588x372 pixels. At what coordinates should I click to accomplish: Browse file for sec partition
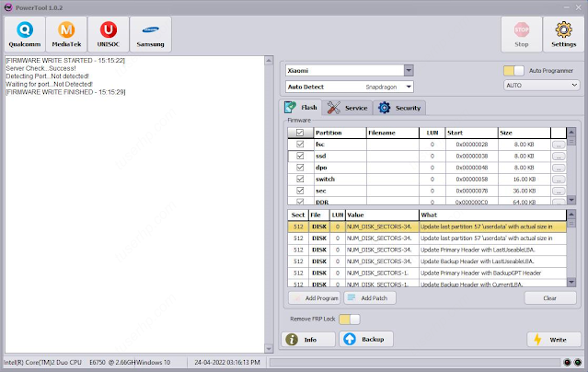click(x=559, y=192)
